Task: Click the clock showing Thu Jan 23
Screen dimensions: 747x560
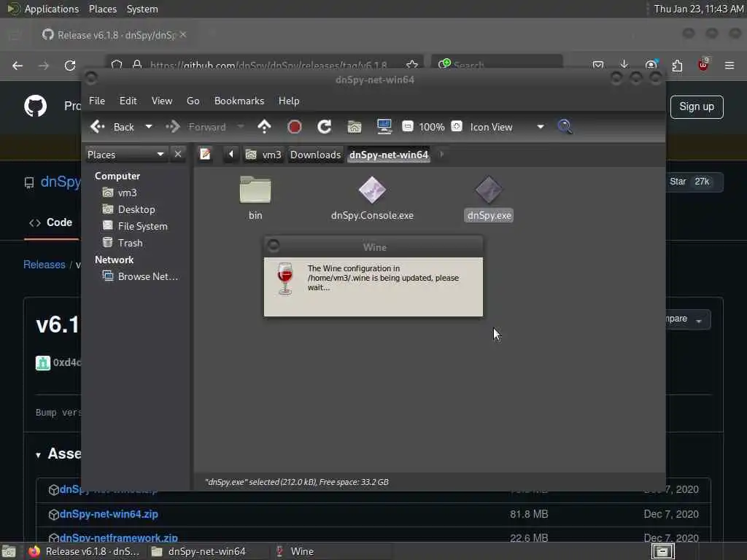Action: click(x=698, y=9)
